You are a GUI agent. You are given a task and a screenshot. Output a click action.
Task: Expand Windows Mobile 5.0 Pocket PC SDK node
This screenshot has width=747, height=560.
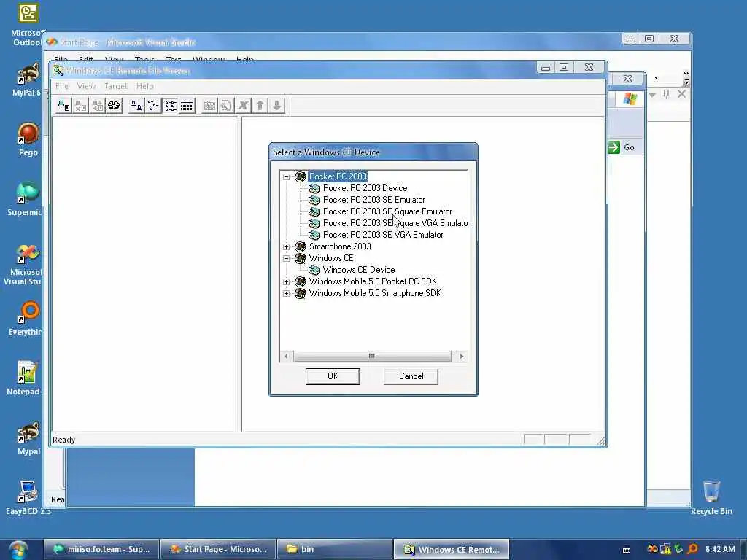286,282
